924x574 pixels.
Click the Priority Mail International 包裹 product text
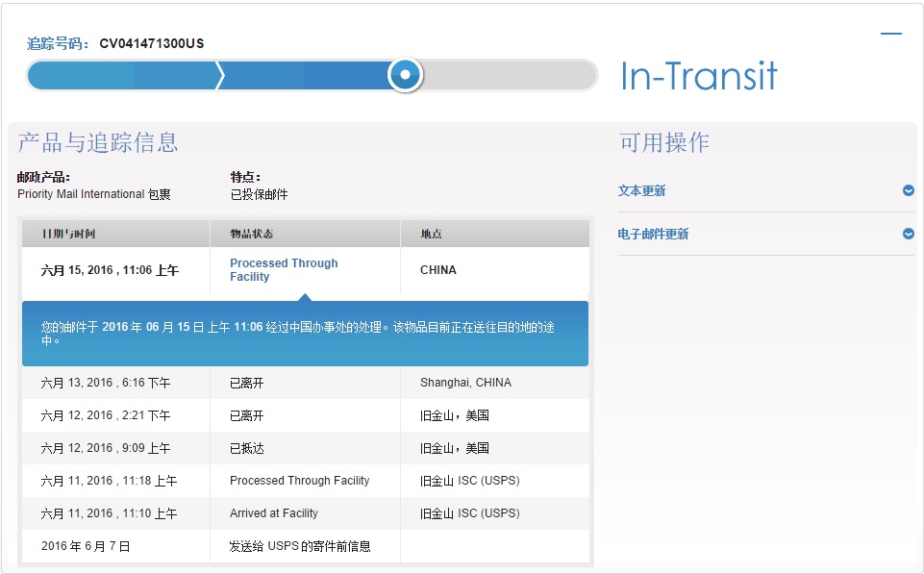click(x=93, y=194)
